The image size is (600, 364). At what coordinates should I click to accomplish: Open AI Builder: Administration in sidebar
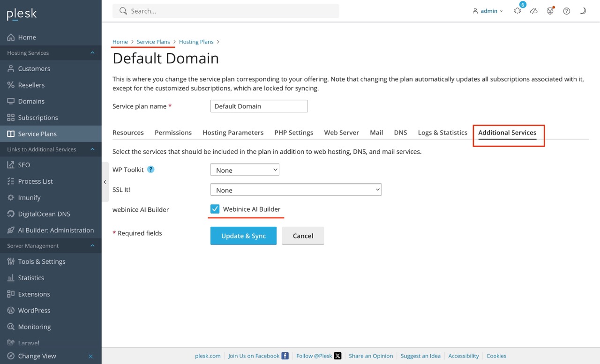click(56, 230)
